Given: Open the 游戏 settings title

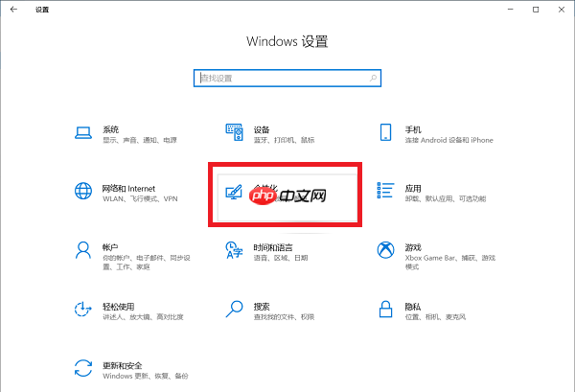Looking at the screenshot, I should tap(413, 247).
